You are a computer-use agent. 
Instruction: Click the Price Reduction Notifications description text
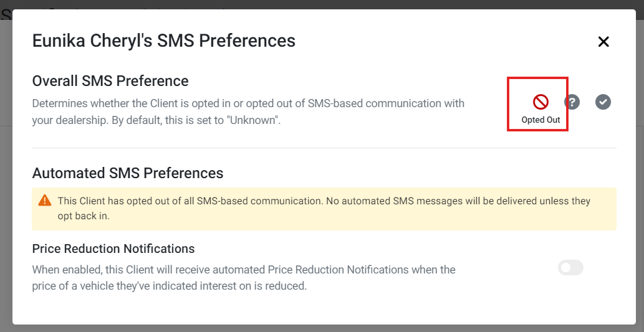coord(244,278)
